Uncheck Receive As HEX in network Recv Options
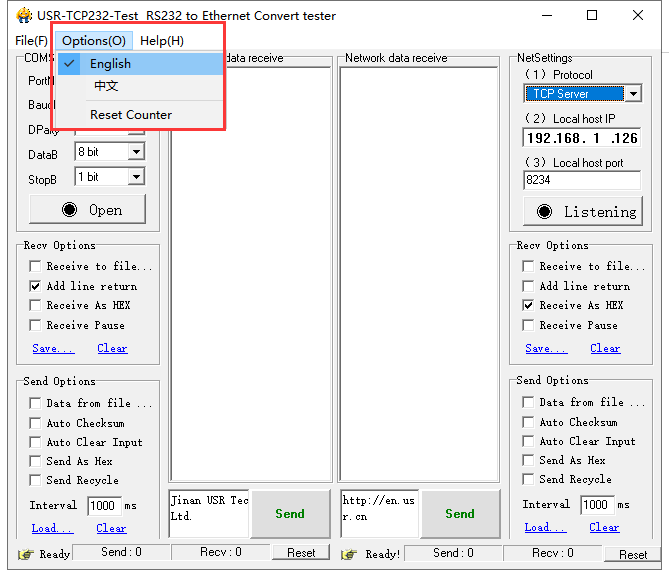The image size is (669, 577). click(x=528, y=305)
